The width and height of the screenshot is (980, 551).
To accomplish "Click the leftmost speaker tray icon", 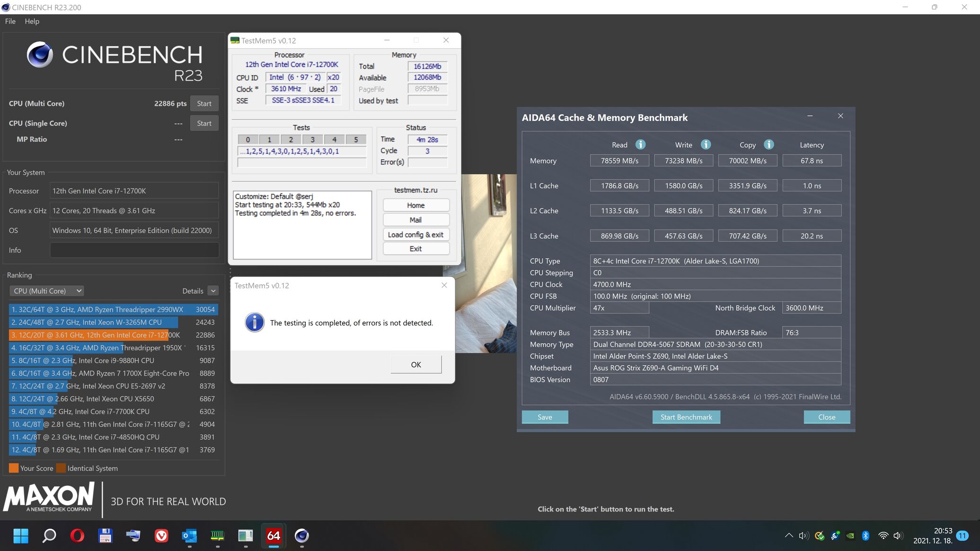I will point(803,536).
